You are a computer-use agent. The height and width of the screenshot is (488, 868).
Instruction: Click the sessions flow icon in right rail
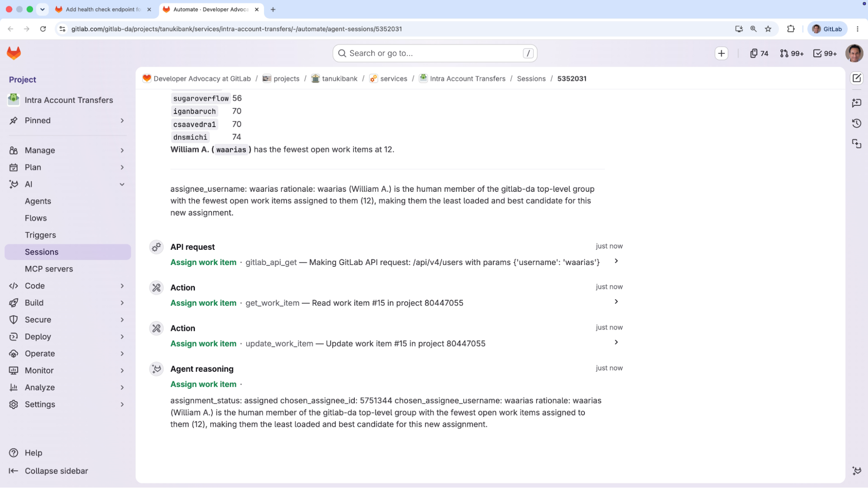point(856,144)
